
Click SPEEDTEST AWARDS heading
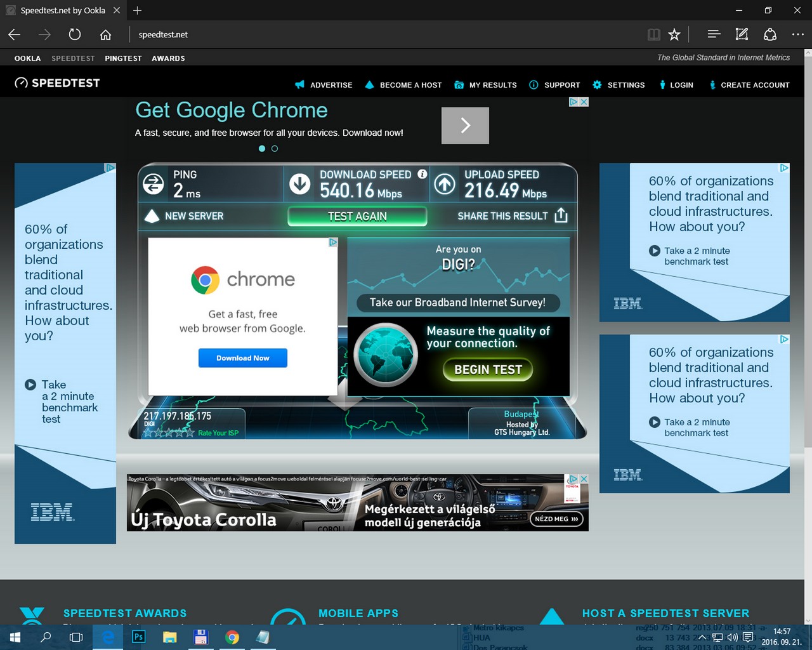[x=125, y=613]
